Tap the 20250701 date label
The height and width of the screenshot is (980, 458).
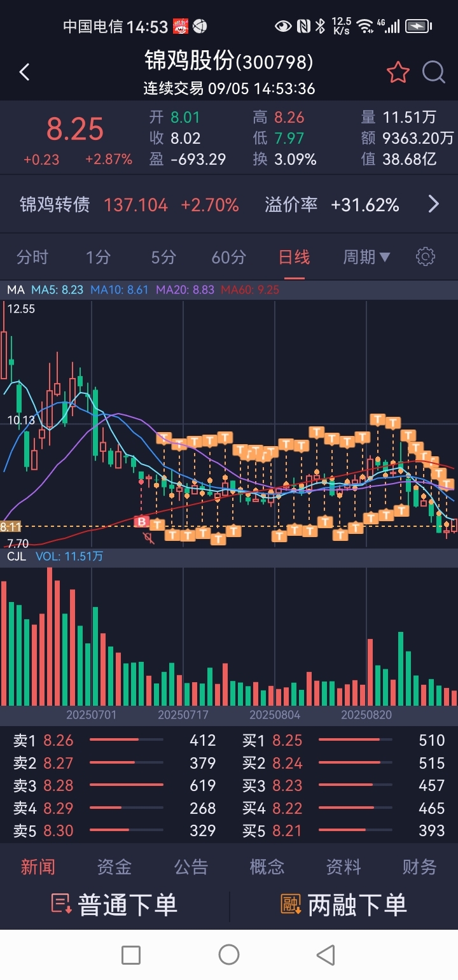(92, 715)
